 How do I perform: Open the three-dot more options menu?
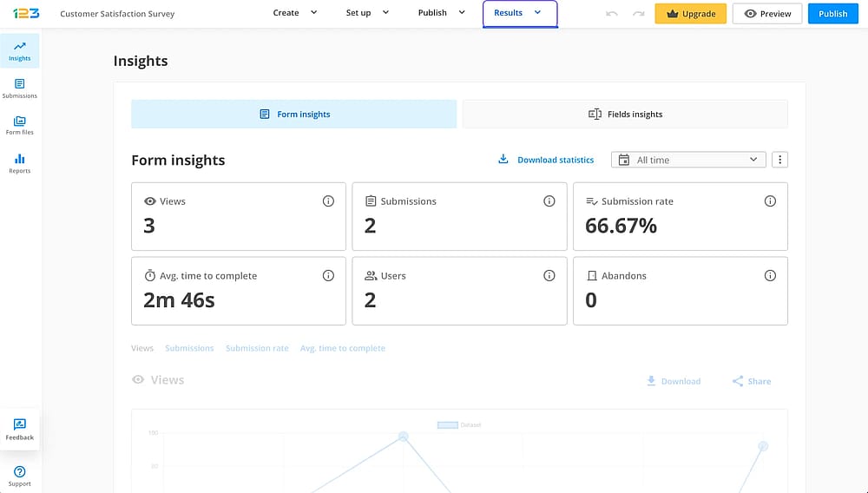780,160
